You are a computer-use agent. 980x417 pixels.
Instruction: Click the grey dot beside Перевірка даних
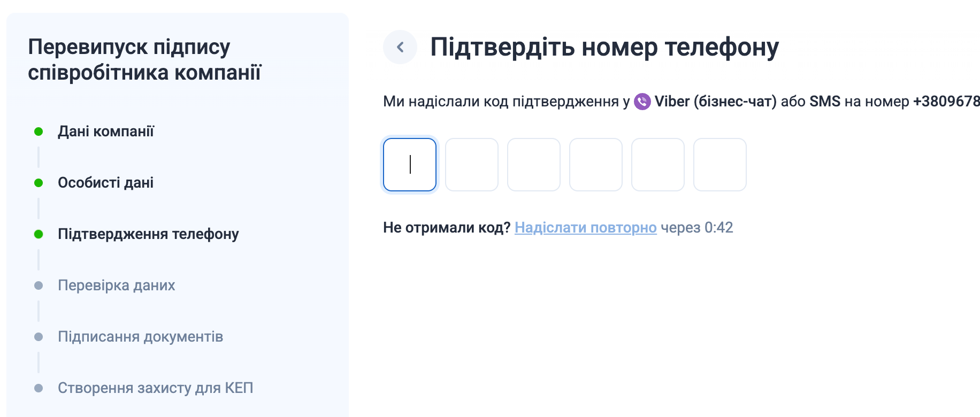point(39,285)
